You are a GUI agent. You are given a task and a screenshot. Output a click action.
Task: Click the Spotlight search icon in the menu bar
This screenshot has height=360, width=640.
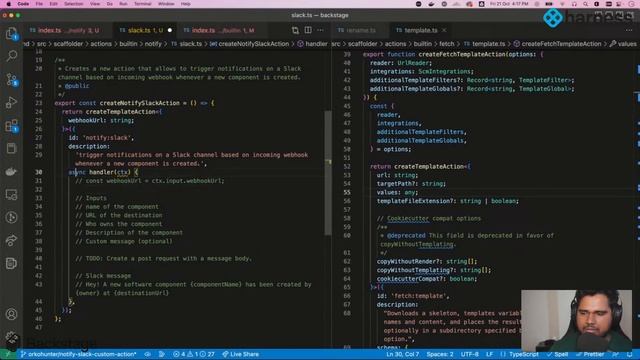click(585, 4)
